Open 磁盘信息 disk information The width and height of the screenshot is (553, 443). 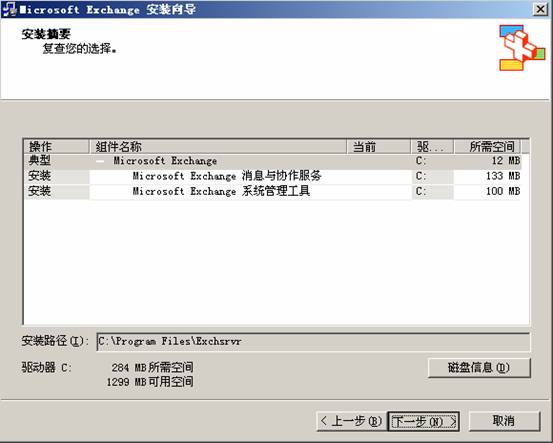pyautogui.click(x=479, y=368)
